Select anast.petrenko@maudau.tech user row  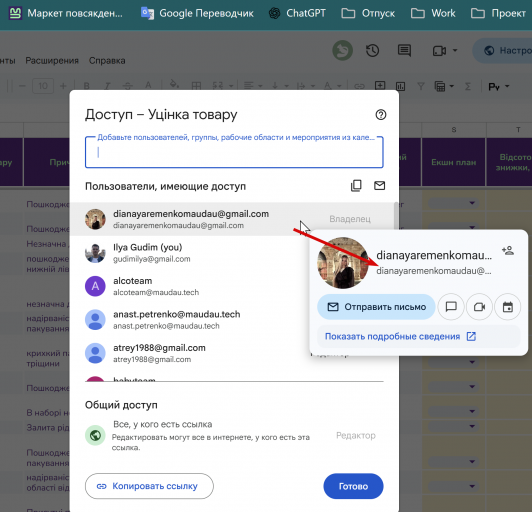[190, 320]
